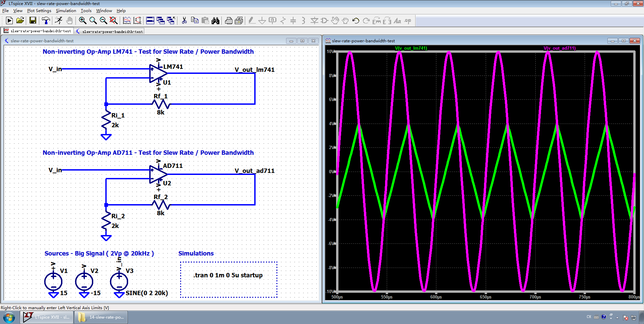The image size is (644, 324).
Task: Click the V(v_out_ad711) magenta trace label
Action: click(559, 48)
